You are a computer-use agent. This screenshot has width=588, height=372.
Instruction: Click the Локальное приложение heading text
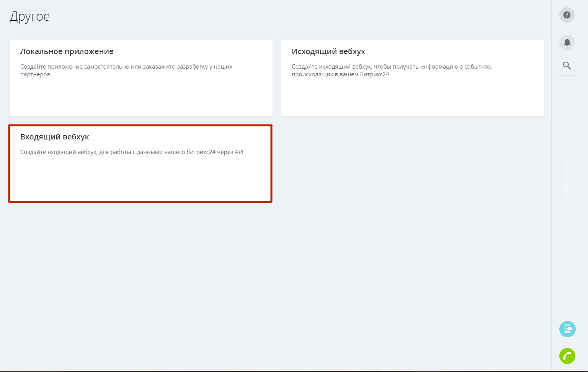tap(67, 51)
